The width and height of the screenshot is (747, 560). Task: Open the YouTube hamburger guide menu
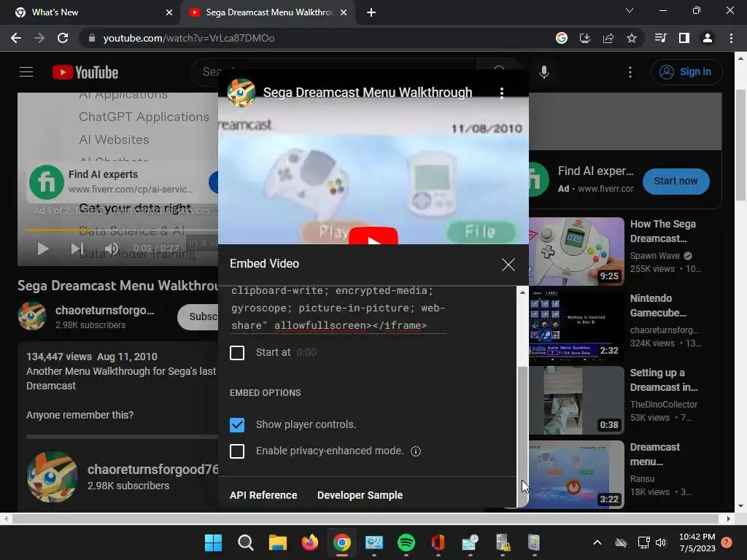[x=26, y=72]
